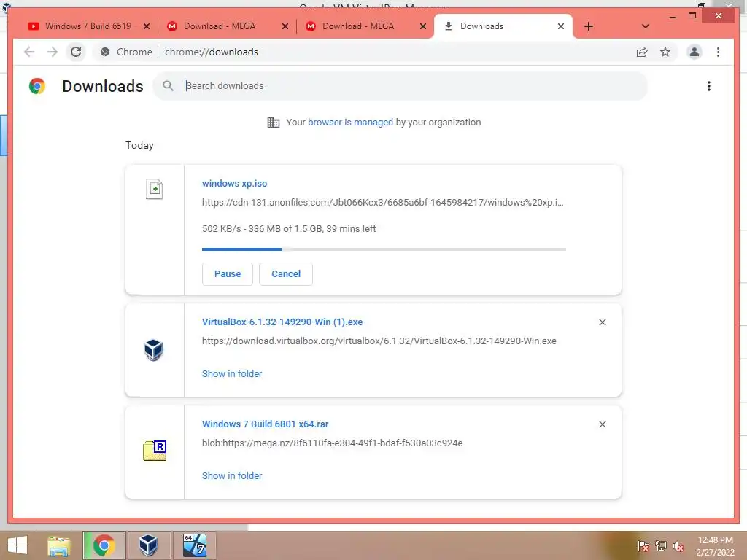Click the windows xp.iso download progress bar
This screenshot has width=747, height=560.
(384, 249)
